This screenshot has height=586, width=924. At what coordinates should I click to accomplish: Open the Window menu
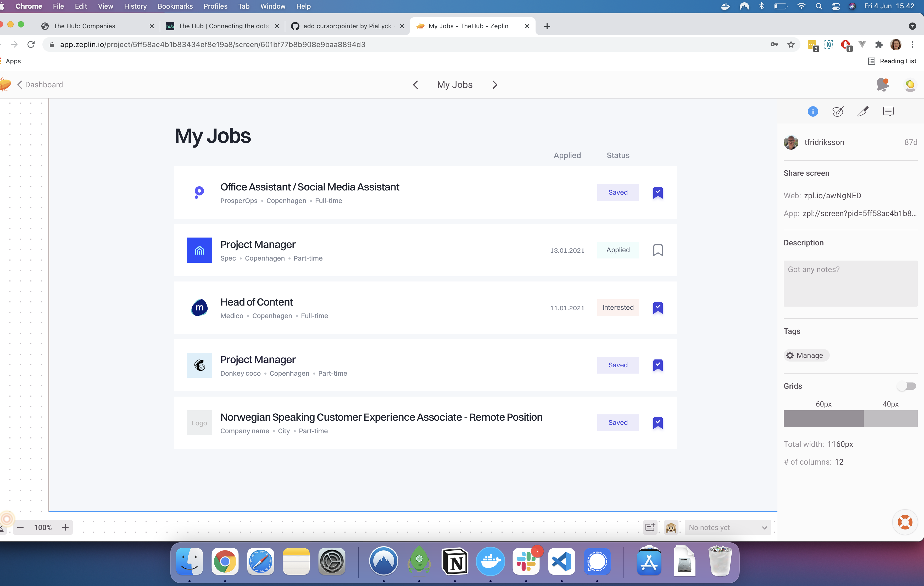point(272,6)
